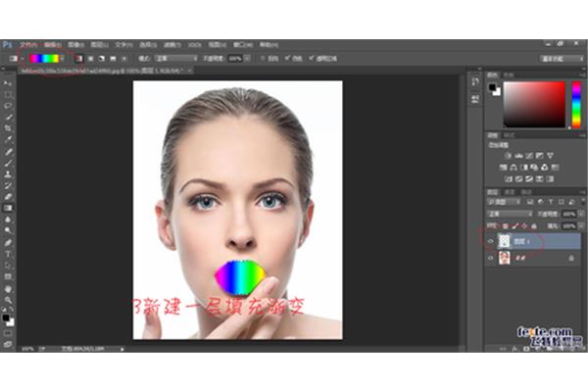Choose radial gradient style in options bar
Viewport: 588px width, 392px height.
coord(90,59)
